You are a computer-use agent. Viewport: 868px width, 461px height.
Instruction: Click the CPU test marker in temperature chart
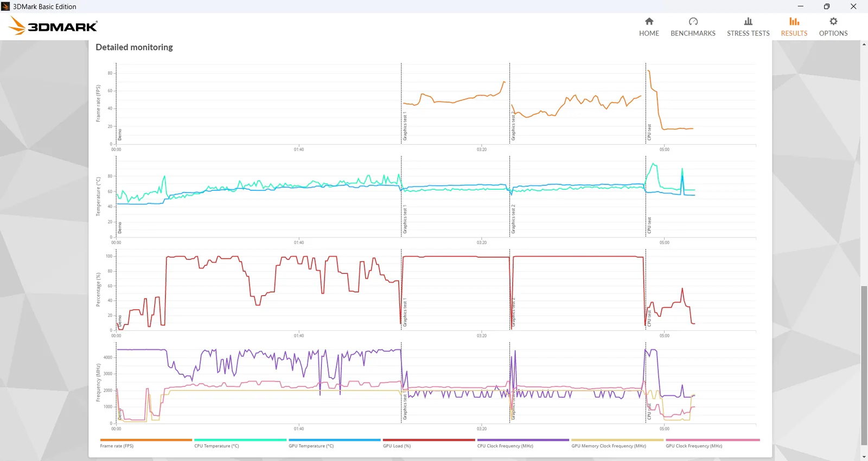coord(649,225)
